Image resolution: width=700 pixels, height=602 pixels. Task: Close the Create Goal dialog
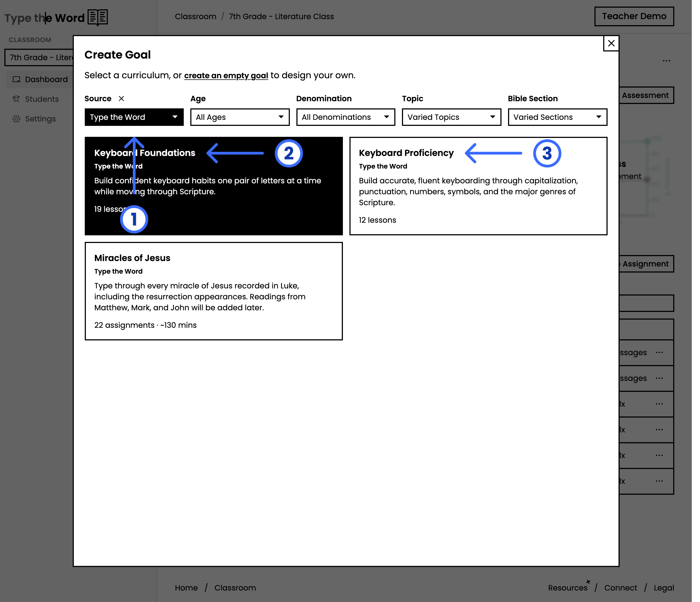pos(611,43)
